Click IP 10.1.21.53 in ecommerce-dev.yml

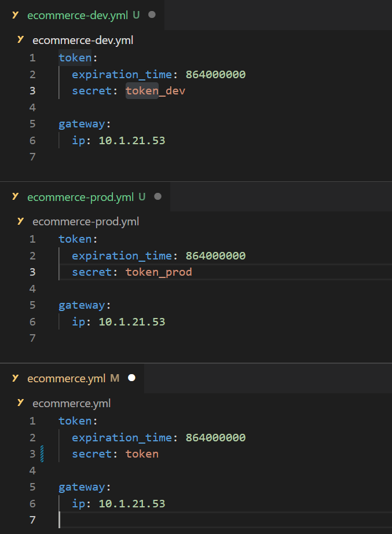point(132,140)
